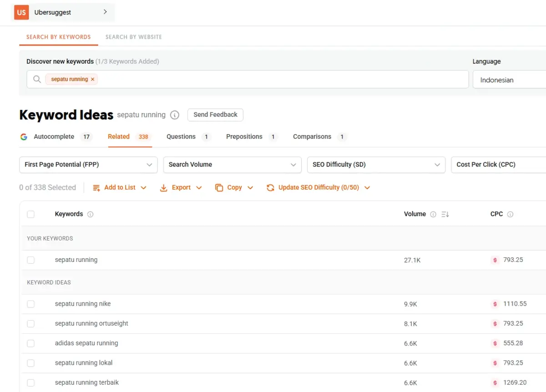Image resolution: width=546 pixels, height=392 pixels.
Task: Sort by Volume using the sort icon
Action: point(445,214)
